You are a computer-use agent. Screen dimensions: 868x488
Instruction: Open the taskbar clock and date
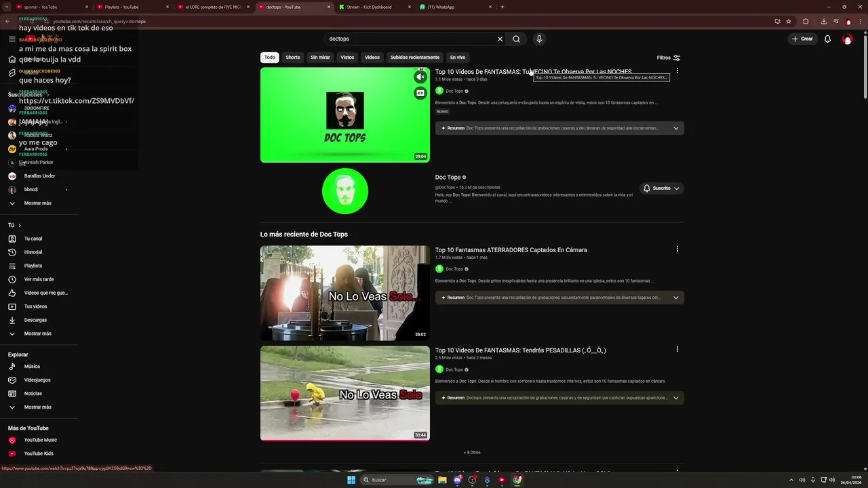[x=852, y=480]
